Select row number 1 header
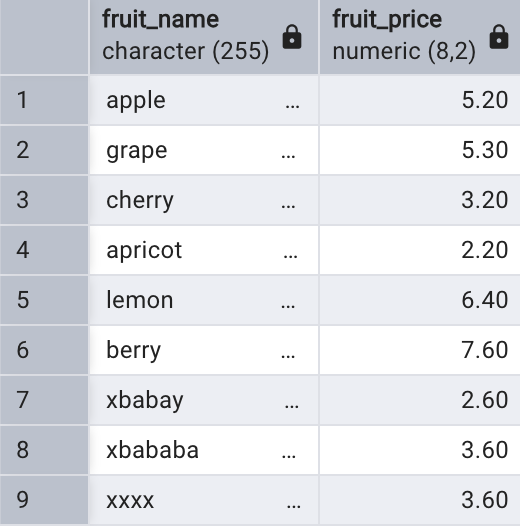 [44, 100]
